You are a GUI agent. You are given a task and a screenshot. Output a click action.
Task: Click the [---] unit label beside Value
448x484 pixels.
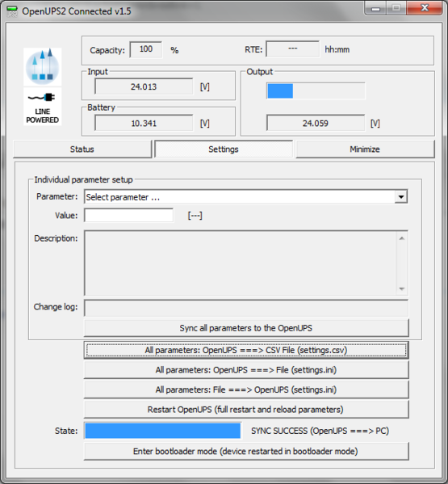pos(195,216)
